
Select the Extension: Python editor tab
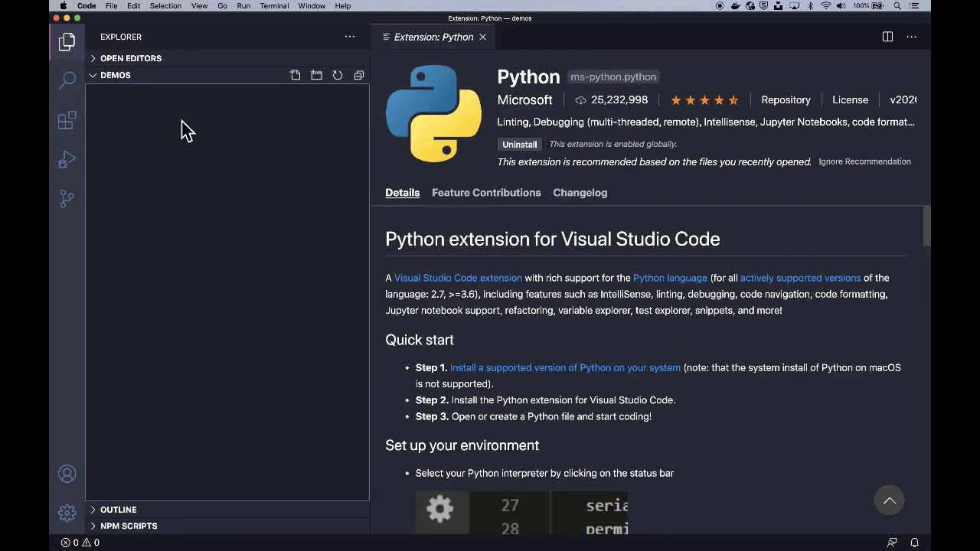[433, 37]
